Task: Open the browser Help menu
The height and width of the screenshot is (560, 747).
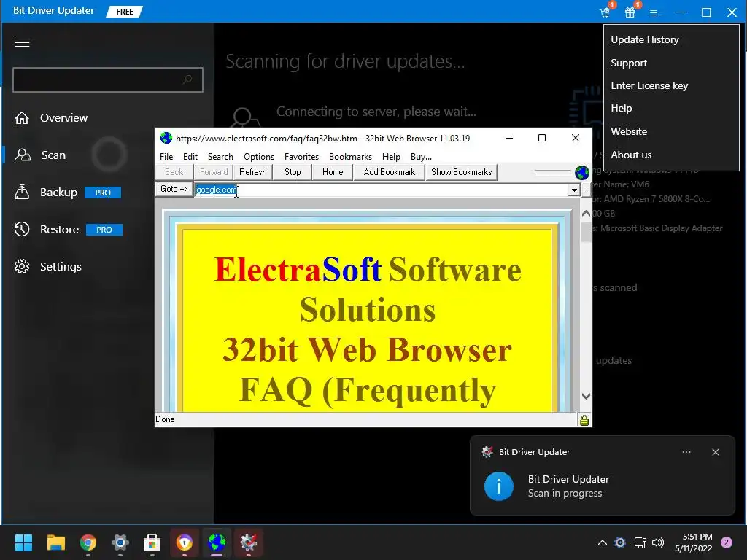Action: 391,157
